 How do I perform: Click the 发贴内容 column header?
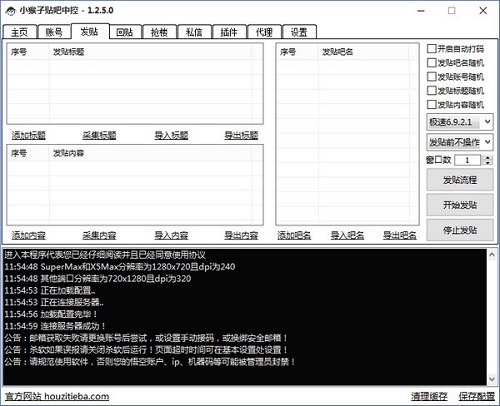150,153
